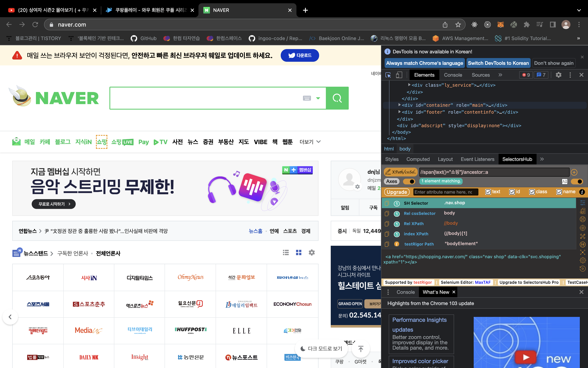Uncheck the text attribute checkbox
Screen dimensions: 588x368
488,192
